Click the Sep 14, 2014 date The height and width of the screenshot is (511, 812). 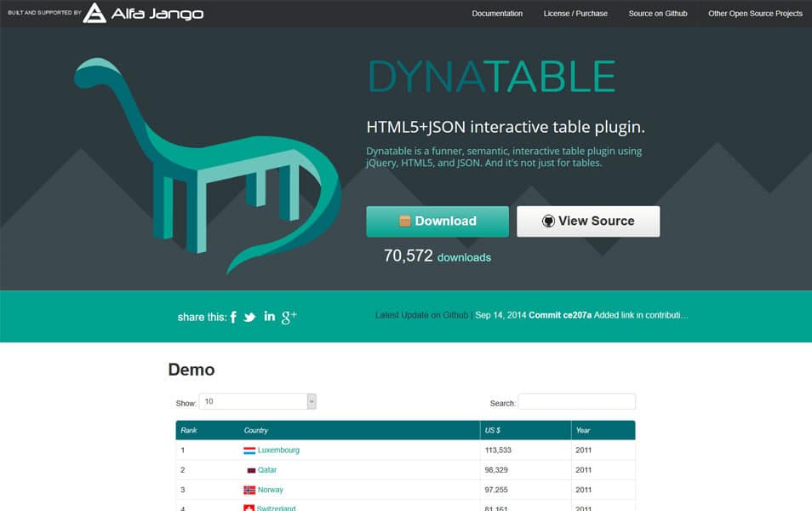tap(500, 315)
